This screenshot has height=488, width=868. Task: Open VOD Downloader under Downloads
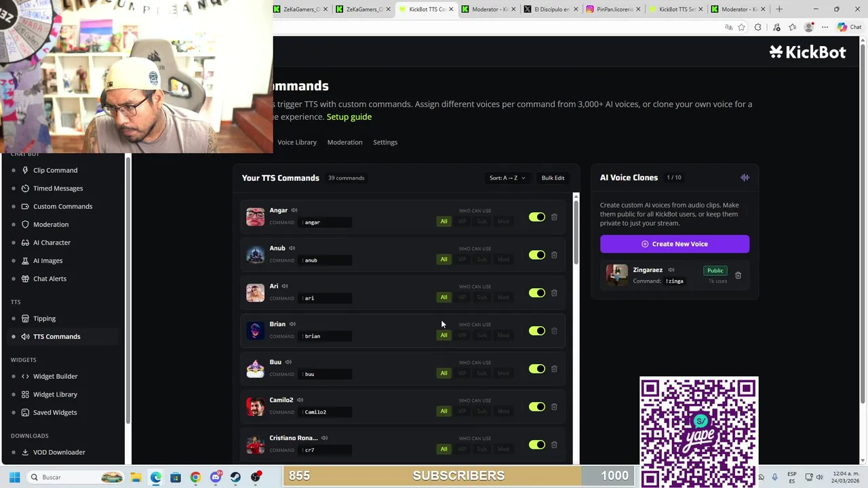tap(59, 452)
